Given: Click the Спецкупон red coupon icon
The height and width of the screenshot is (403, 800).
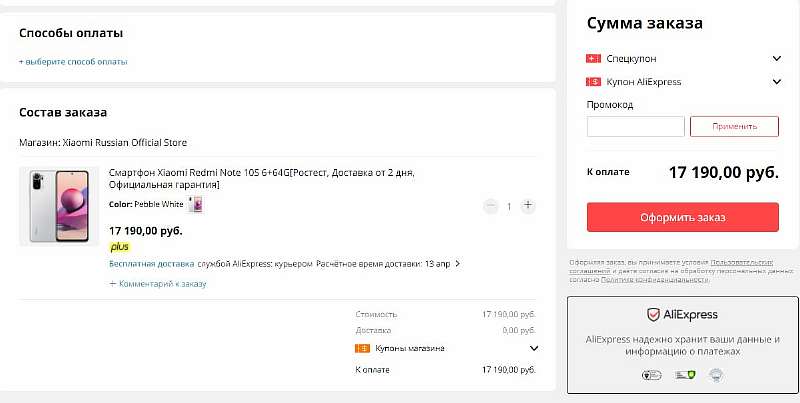Looking at the screenshot, I should tap(593, 58).
